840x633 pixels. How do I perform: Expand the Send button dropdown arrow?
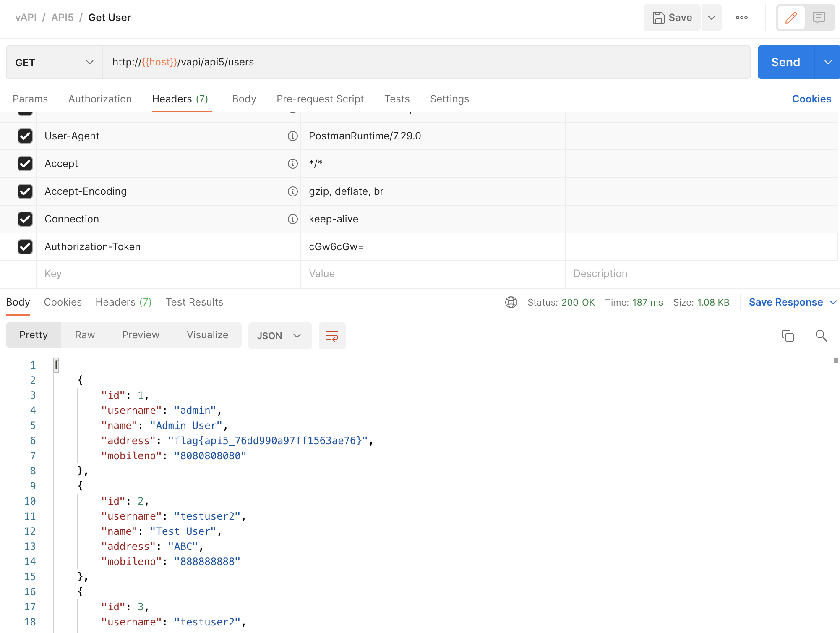click(x=828, y=62)
